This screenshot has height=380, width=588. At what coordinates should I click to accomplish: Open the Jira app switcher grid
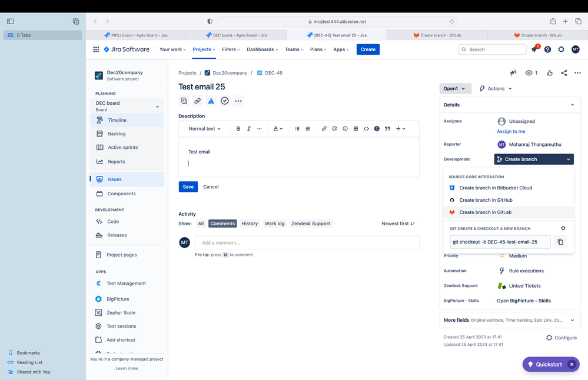pos(96,49)
